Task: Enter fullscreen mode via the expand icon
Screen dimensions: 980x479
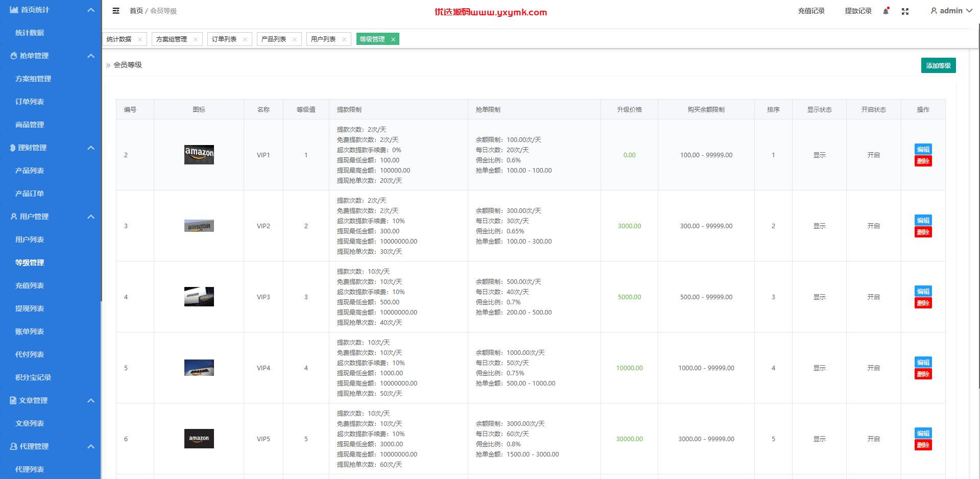Action: pos(905,11)
